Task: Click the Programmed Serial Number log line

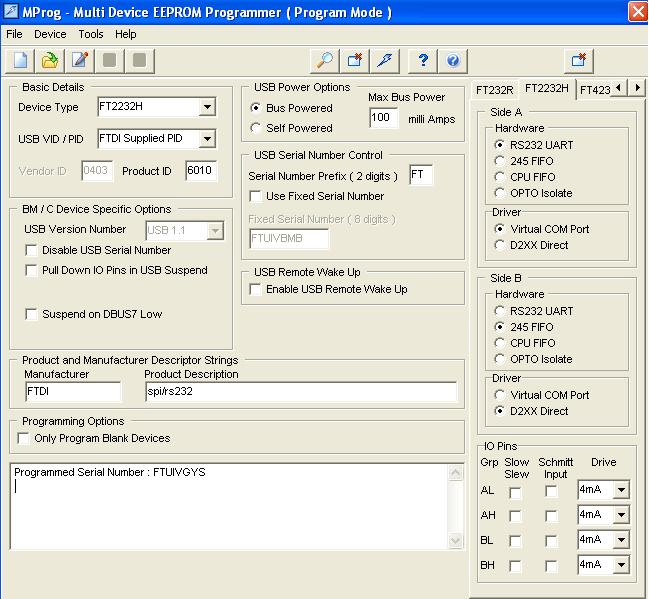Action: 110,472
